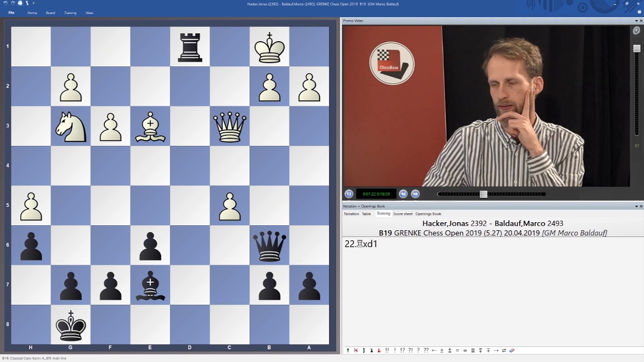644x362 pixels.
Task: Close the Promo Video panel
Action: tap(641, 21)
